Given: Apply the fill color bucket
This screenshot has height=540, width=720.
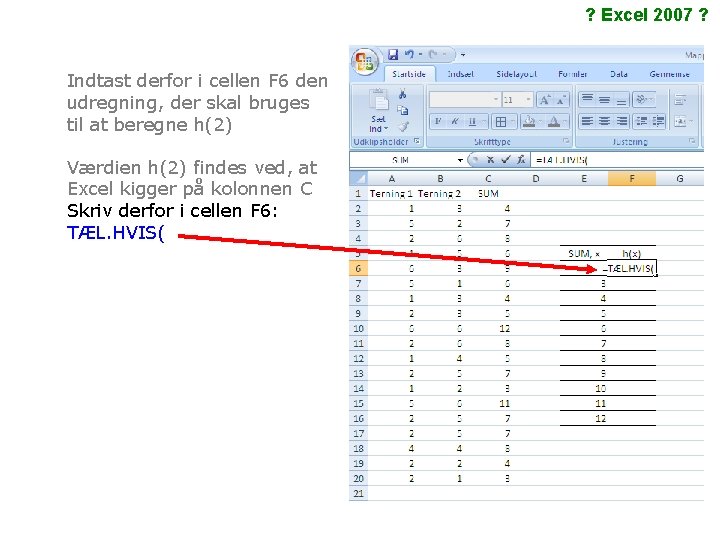Looking at the screenshot, I should click(x=529, y=122).
